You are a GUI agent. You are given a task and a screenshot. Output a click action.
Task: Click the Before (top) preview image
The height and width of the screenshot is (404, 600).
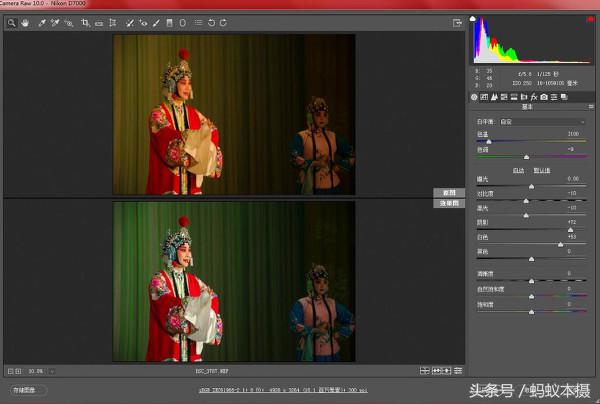(x=234, y=114)
